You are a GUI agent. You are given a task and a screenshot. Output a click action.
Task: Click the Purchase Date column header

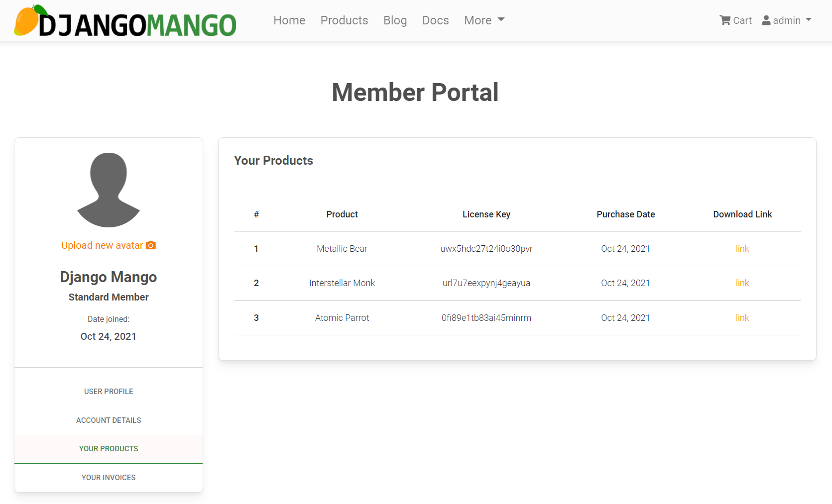(625, 214)
